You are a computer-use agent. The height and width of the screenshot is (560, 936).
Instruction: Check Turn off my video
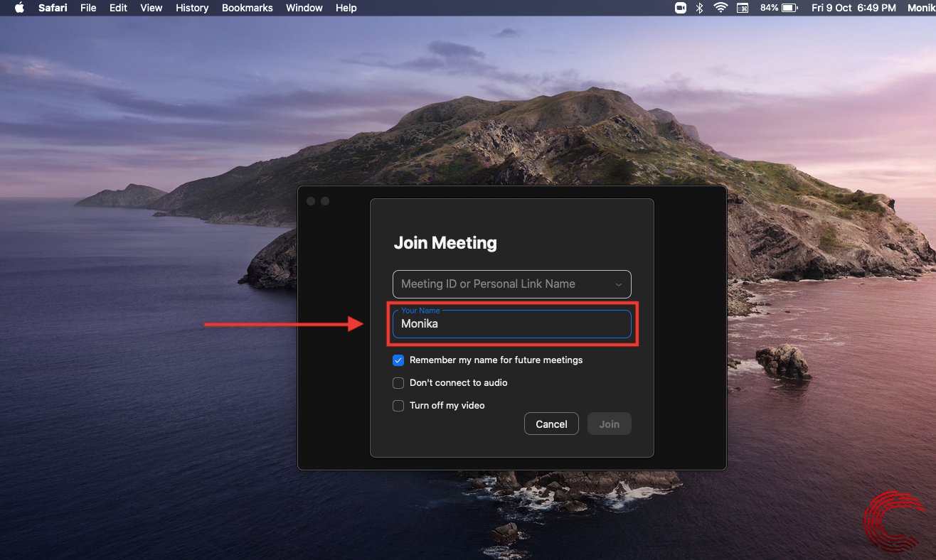[398, 406]
